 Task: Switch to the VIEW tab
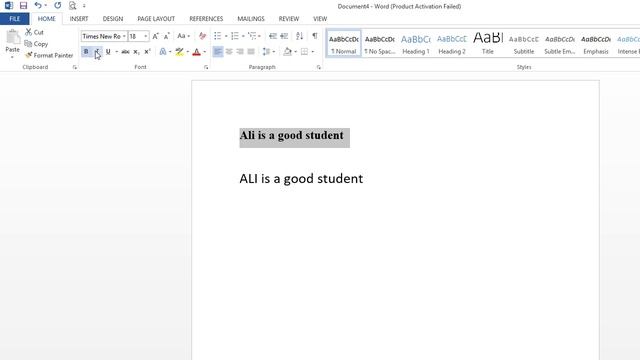pyautogui.click(x=320, y=19)
